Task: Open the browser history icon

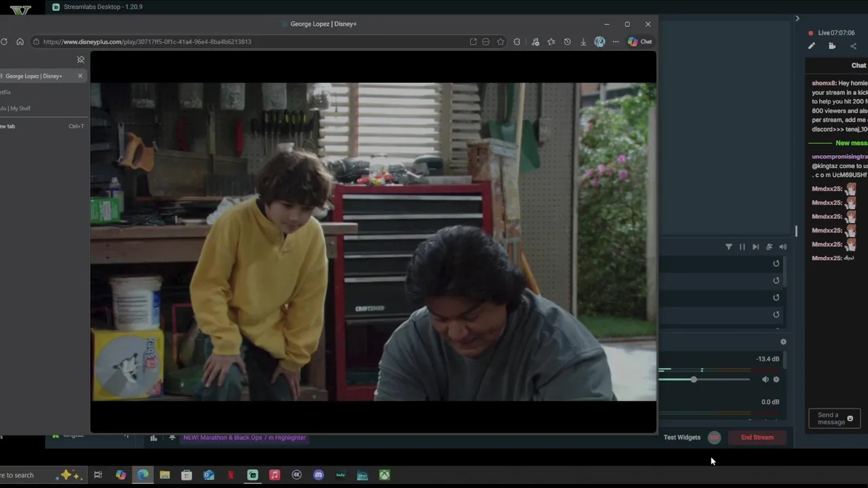Action: point(567,41)
